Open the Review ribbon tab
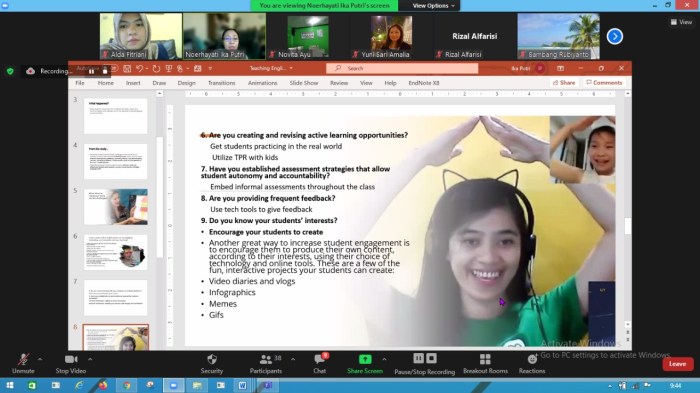 point(339,83)
